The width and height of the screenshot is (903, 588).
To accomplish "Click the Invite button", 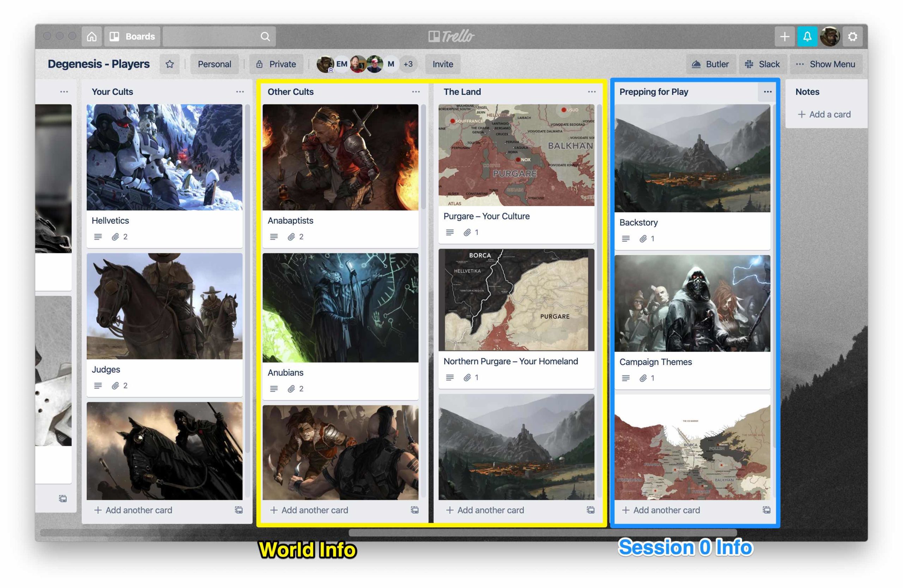I will (443, 64).
